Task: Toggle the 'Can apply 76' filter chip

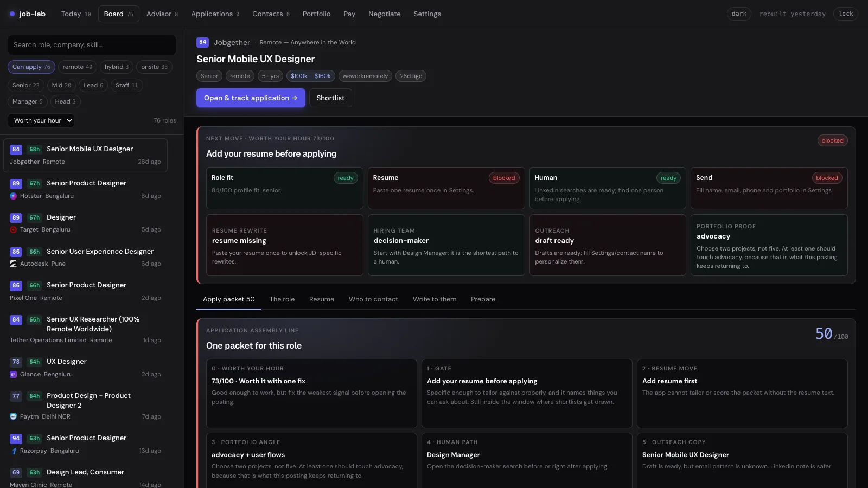Action: 31,67
